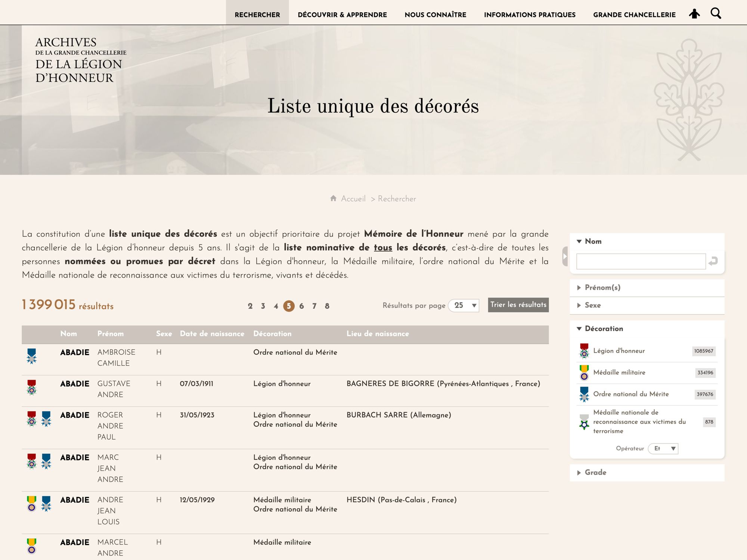Collapse the Nom filter section

(x=593, y=242)
